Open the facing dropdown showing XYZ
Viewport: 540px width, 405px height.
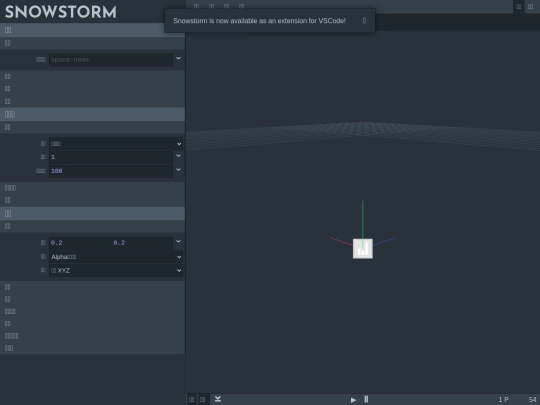(x=116, y=270)
